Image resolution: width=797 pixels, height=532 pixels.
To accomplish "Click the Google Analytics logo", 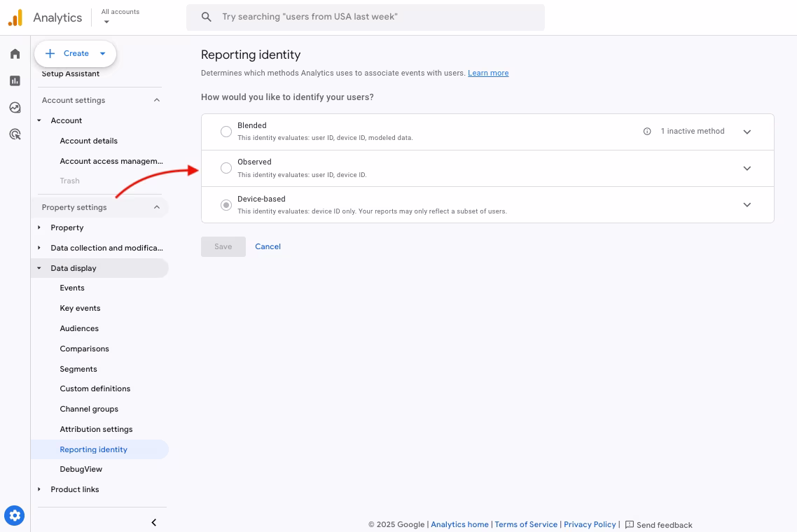I will click(x=15, y=17).
